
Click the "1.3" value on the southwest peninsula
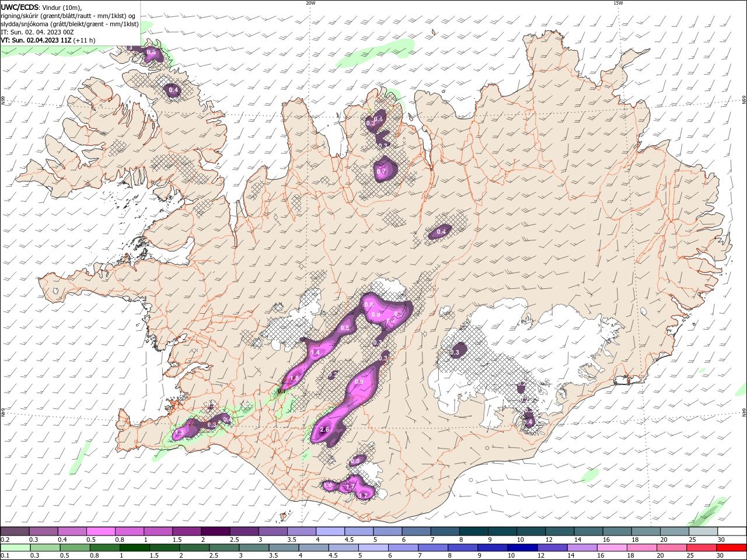click(x=179, y=432)
